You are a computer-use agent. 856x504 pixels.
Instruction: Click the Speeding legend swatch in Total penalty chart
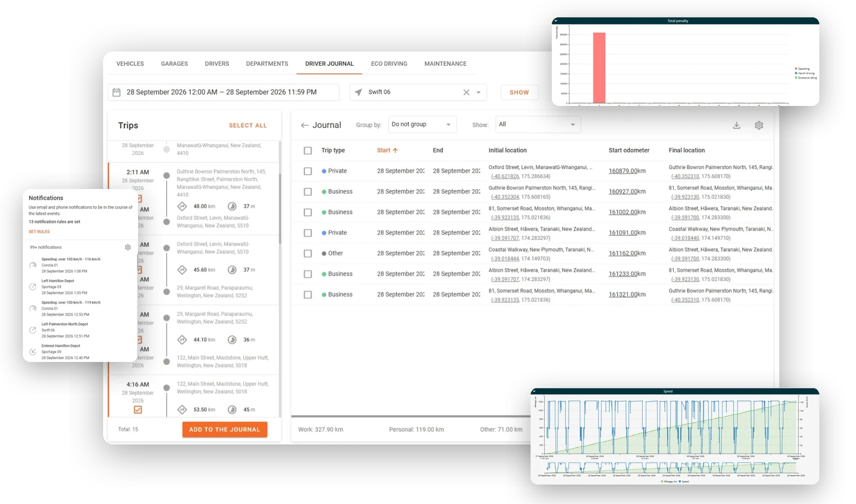pos(796,69)
